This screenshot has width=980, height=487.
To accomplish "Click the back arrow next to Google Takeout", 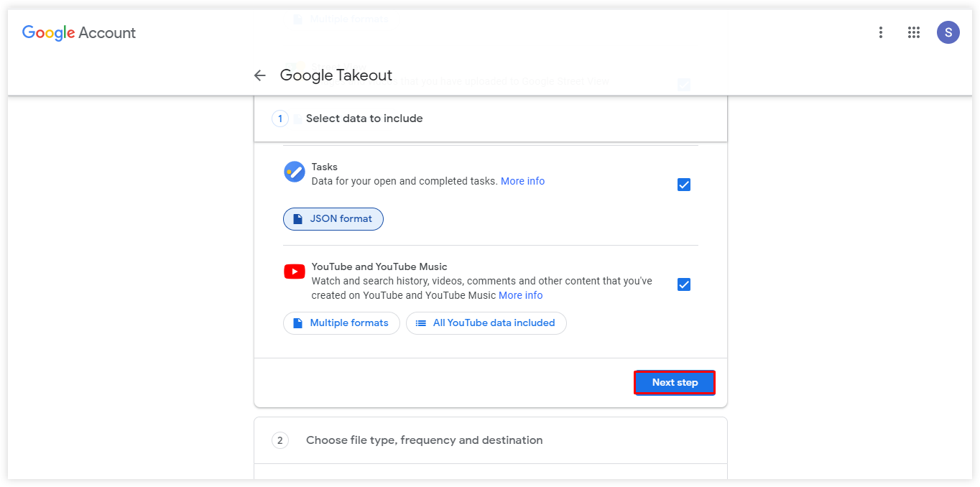I will (x=259, y=75).
